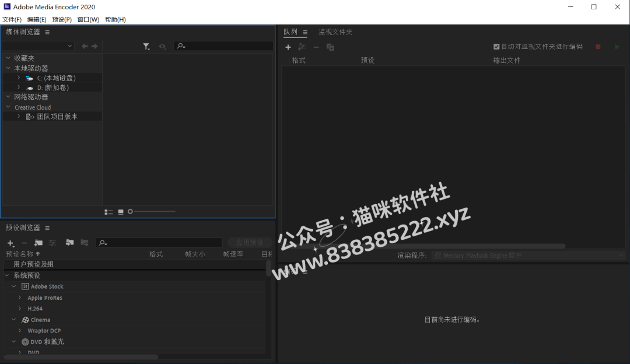This screenshot has width=630, height=364.
Task: Stop the queue with red square
Action: pyautogui.click(x=598, y=47)
